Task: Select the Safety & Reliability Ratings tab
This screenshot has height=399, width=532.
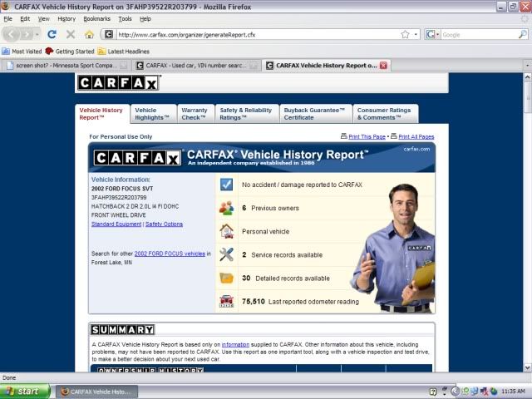Action: 248,114
